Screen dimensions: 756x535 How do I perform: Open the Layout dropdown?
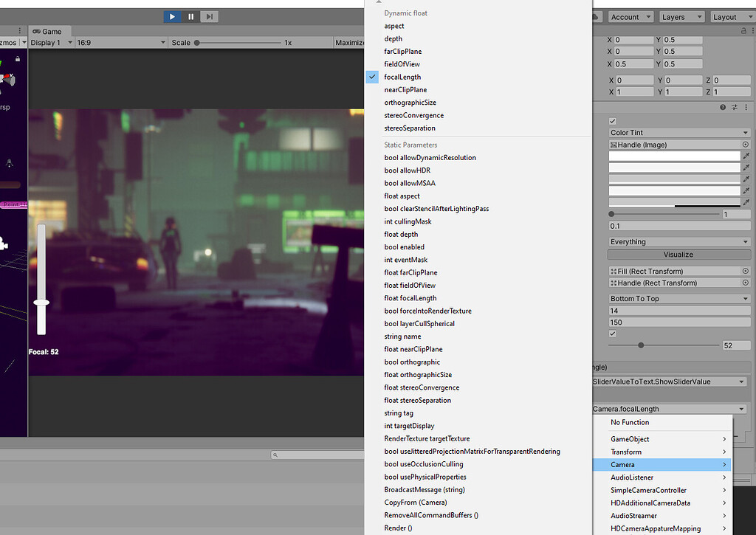pyautogui.click(x=732, y=17)
